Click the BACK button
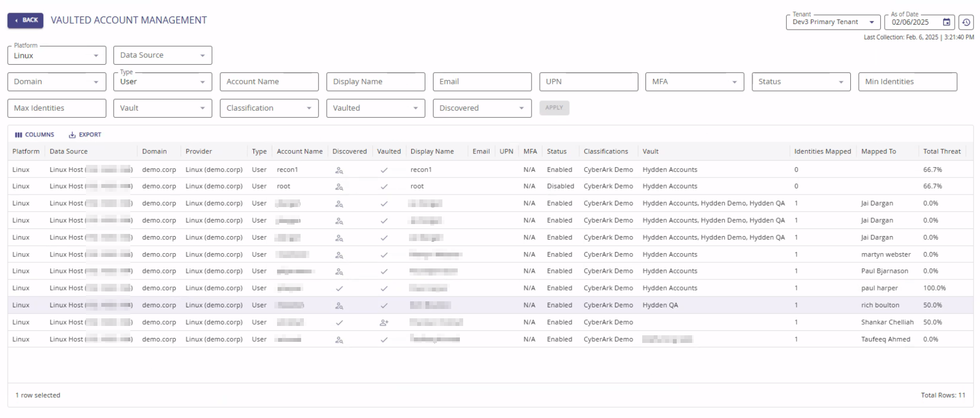This screenshot has width=980, height=418. (25, 20)
